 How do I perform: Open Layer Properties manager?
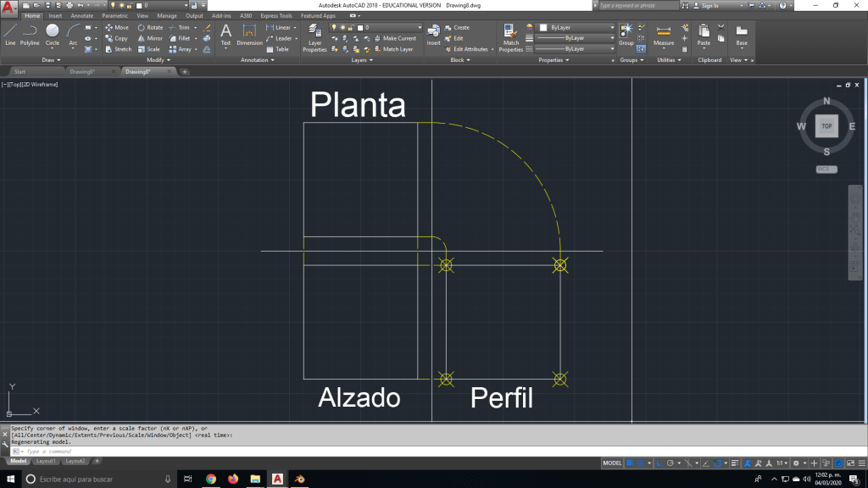tap(314, 37)
